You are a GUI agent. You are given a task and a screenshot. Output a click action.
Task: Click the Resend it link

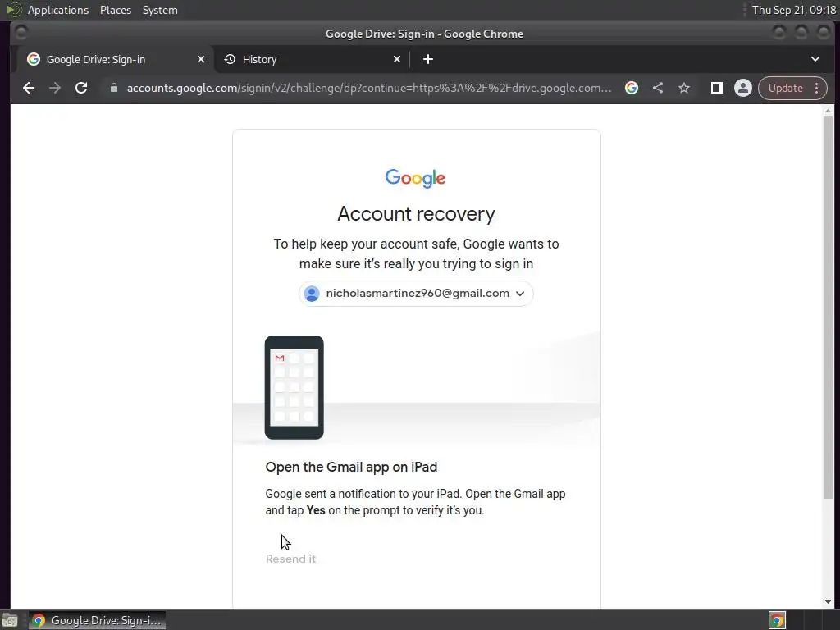291,559
